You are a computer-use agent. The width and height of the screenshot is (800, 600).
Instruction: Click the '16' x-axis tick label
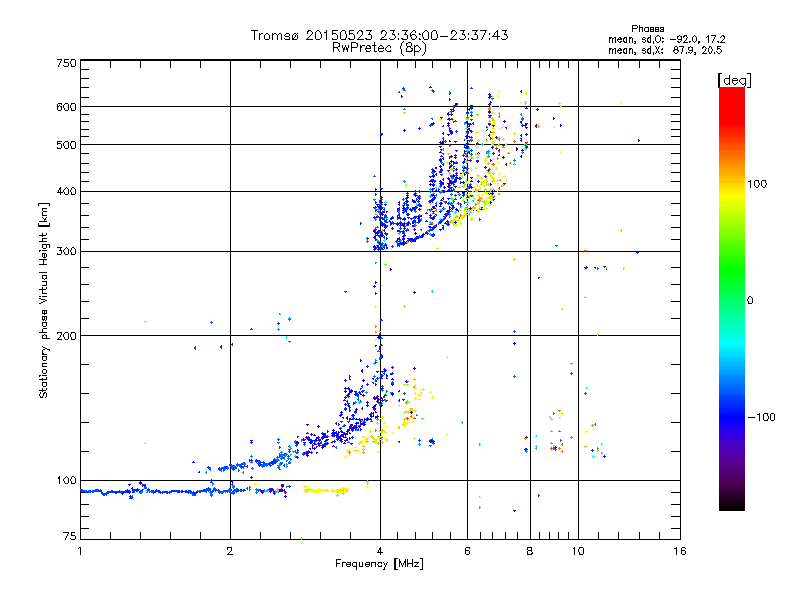(680, 551)
